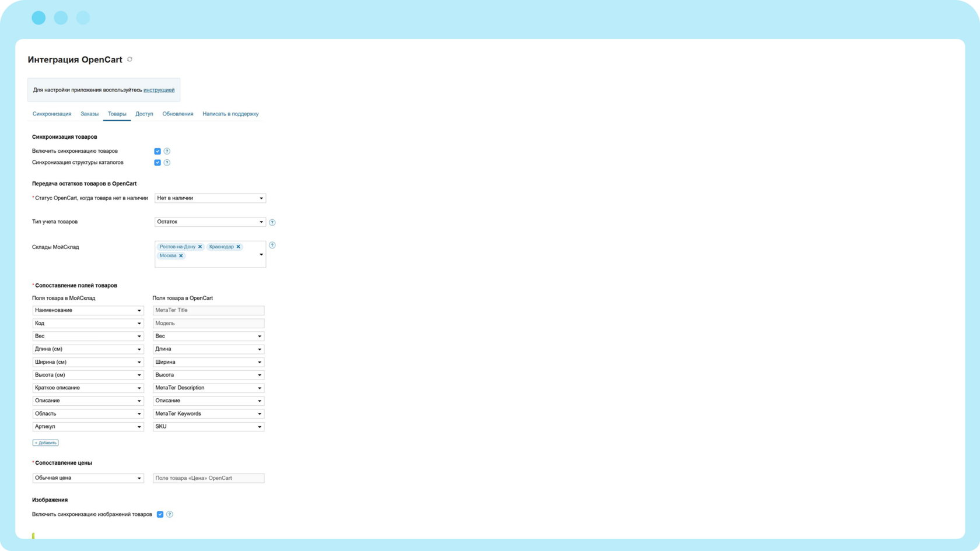Open the Доступ tab

click(144, 114)
